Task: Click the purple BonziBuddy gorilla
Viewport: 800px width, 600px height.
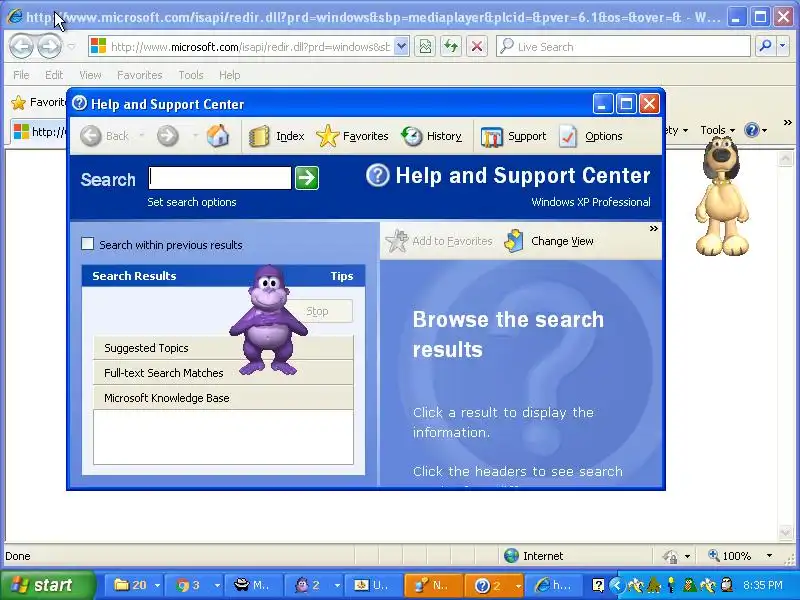Action: 268,320
